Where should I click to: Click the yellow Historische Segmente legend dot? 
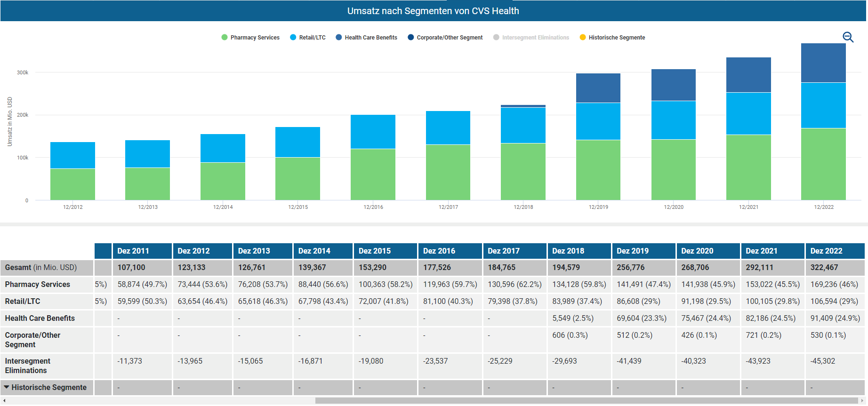[x=583, y=38]
